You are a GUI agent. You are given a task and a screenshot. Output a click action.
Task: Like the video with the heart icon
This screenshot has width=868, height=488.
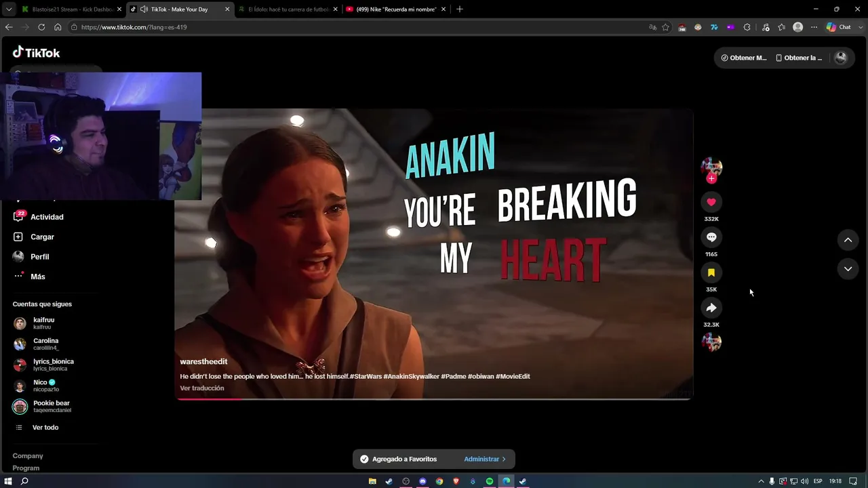[x=711, y=202]
